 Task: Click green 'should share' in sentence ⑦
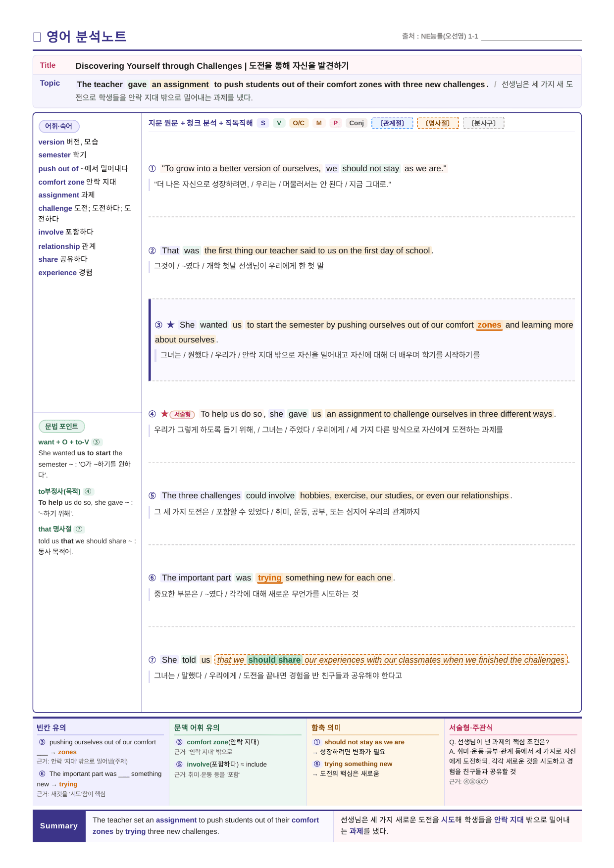click(274, 660)
